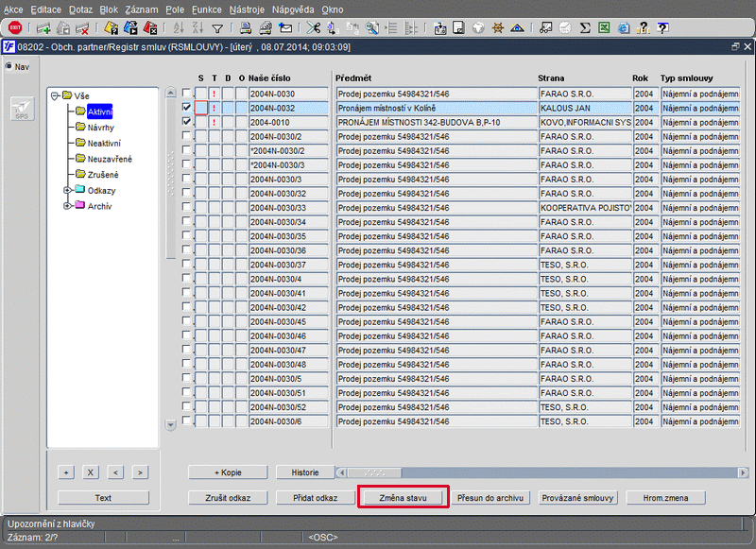Uncheck the checkbox for row 2004N-0032

click(x=186, y=107)
